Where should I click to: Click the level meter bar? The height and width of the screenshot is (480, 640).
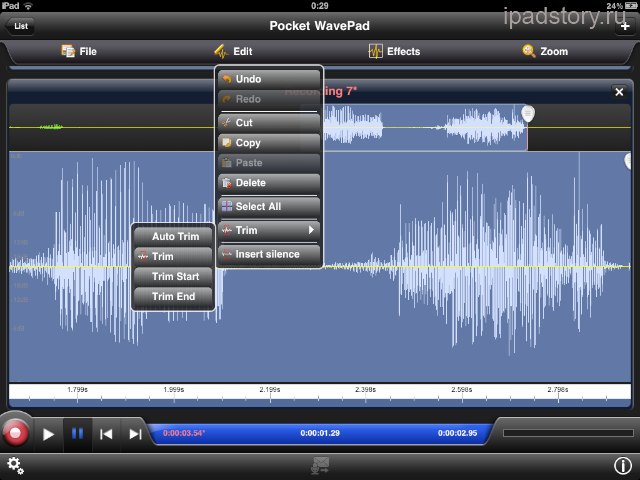tap(568, 433)
